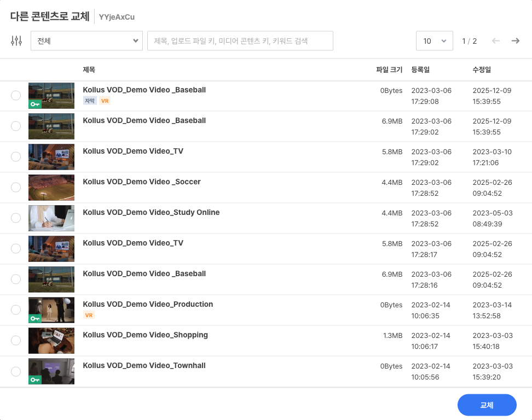
Task: Click the 교체 replace button
Action: tap(487, 405)
